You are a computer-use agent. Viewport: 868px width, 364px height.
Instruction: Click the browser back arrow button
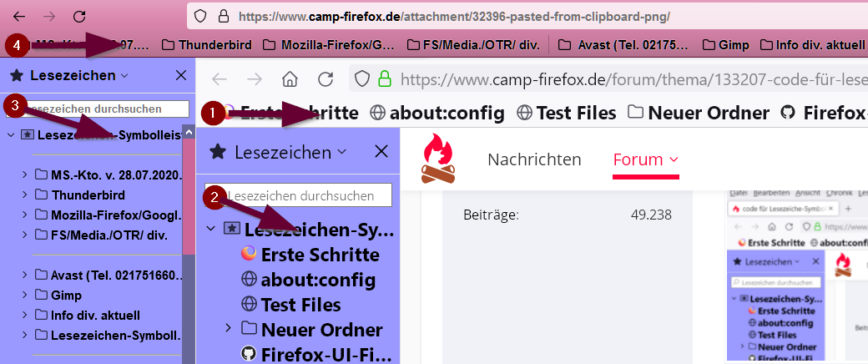coord(19,16)
